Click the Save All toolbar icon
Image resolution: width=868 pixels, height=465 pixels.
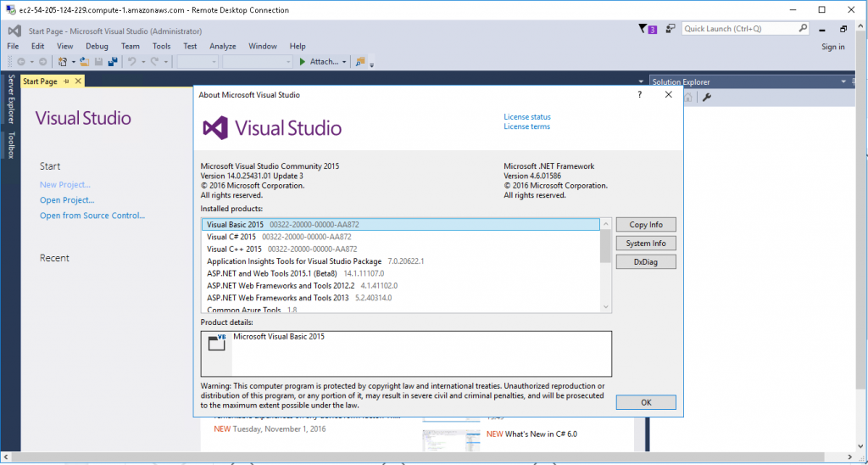(x=111, y=62)
